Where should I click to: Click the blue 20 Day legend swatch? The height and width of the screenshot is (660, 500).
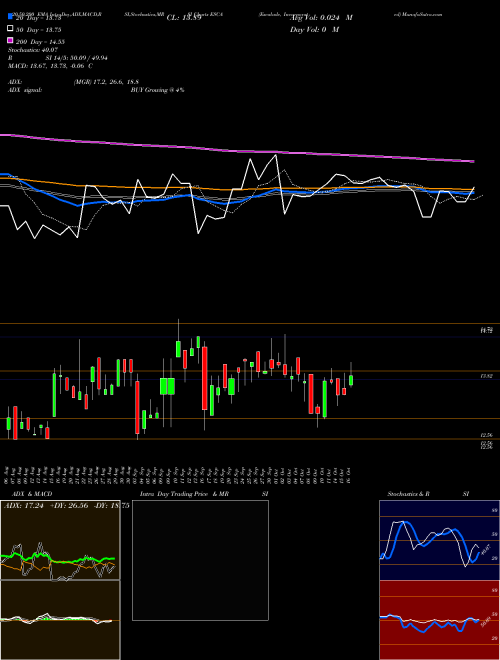(x=10, y=18)
